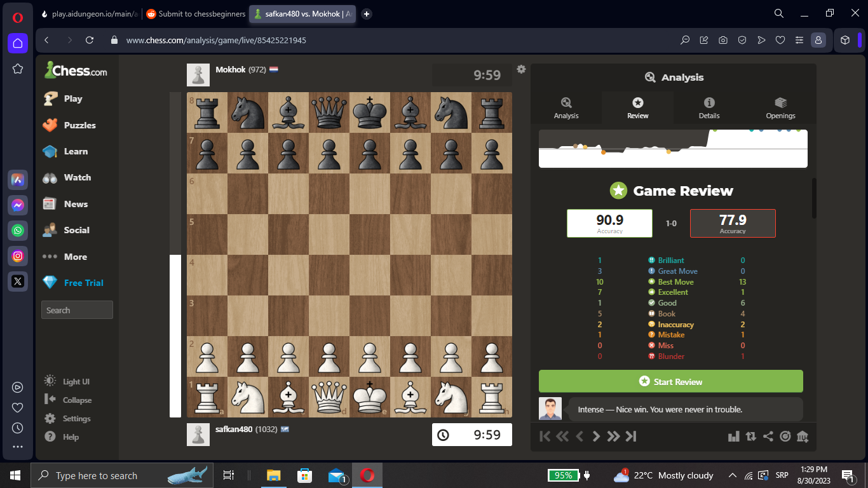868x488 pixels.
Task: Click the Blunder classification label
Action: click(671, 356)
